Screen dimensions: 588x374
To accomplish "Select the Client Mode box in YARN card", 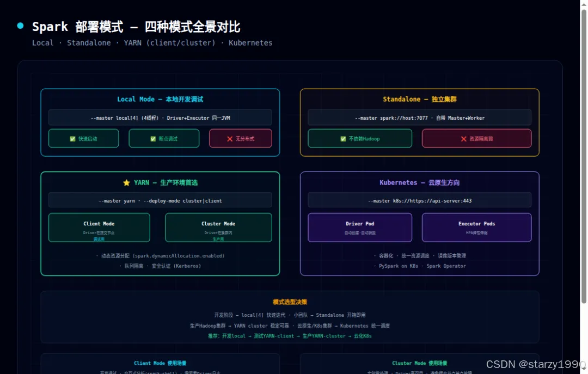I will [99, 228].
